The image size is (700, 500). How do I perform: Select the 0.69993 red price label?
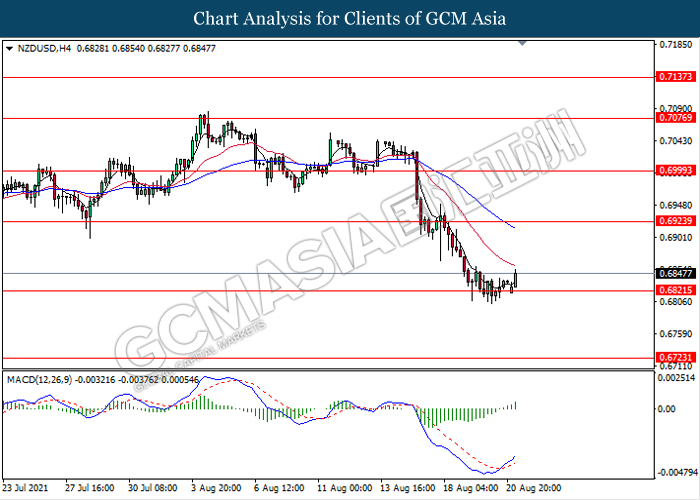[675, 171]
